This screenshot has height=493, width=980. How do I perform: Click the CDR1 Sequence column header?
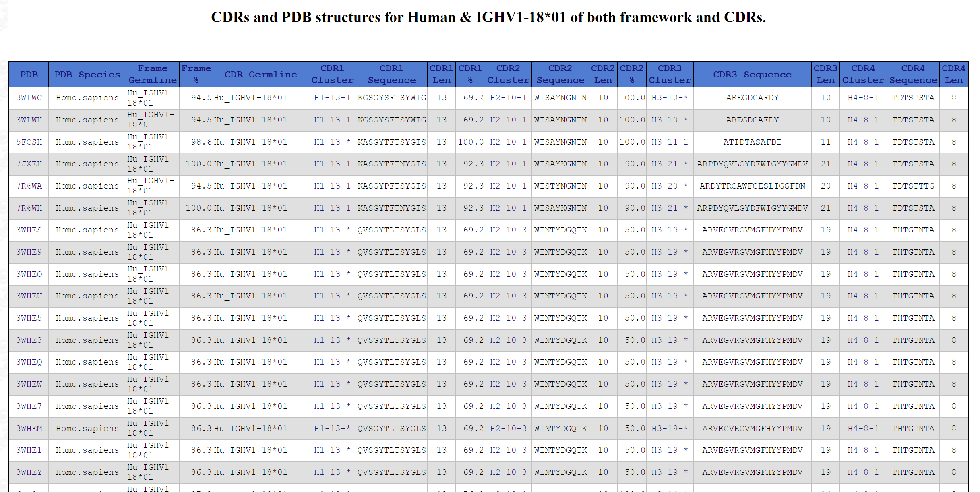point(391,75)
